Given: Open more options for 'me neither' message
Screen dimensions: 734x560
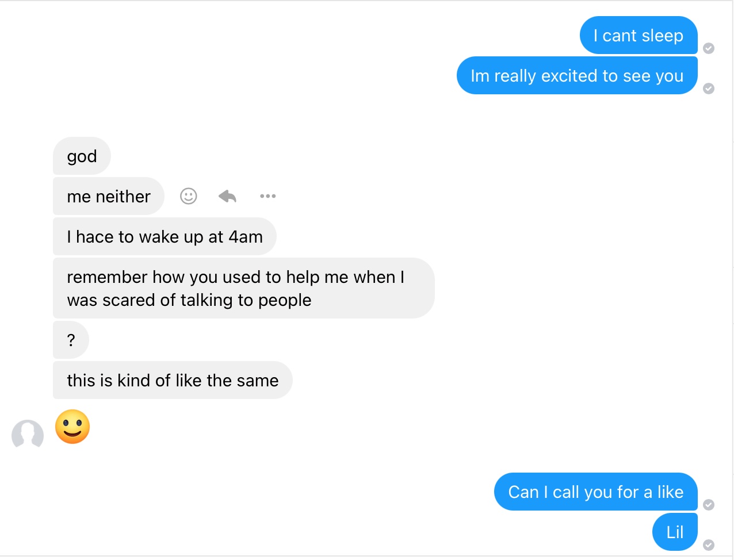Looking at the screenshot, I should click(267, 196).
